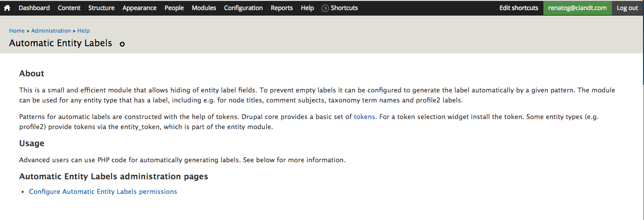Open the Structure menu

(x=101, y=8)
